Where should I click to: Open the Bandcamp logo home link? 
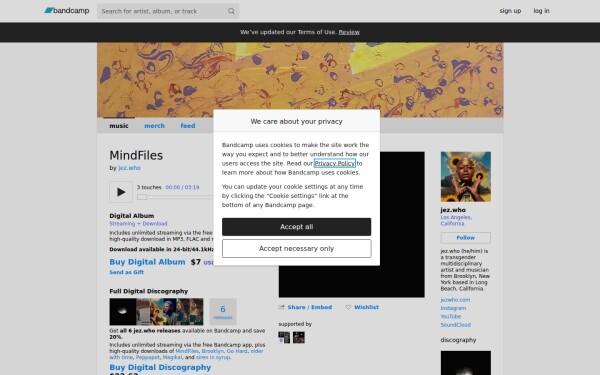[x=67, y=11]
